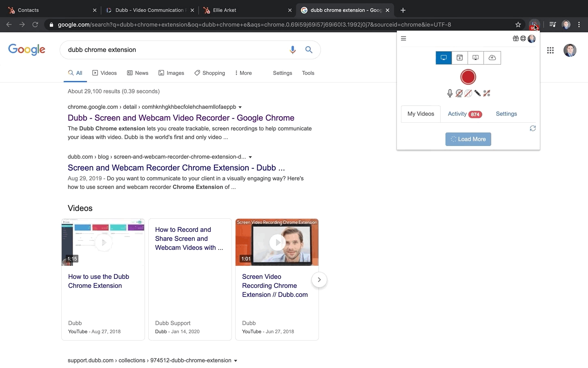Expand dropdown arrow next to dubb.com blog result
Image resolution: width=588 pixels, height=368 pixels.
250,157
